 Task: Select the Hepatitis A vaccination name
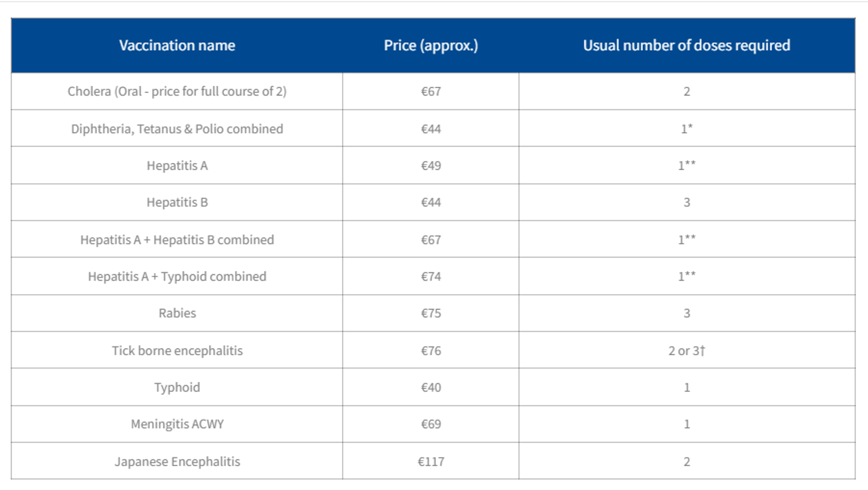coord(177,166)
